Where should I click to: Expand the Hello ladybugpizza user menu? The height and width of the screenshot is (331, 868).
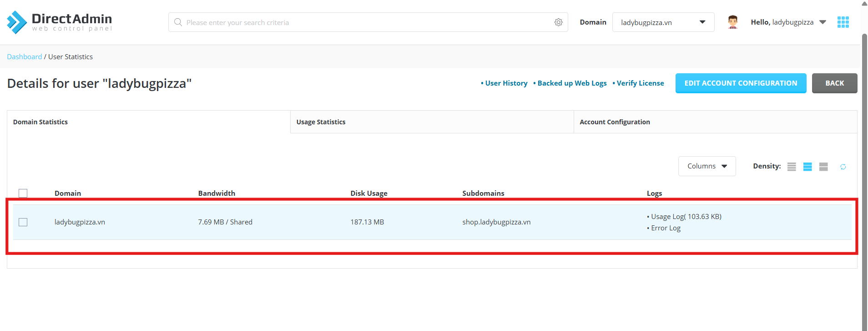tap(788, 22)
